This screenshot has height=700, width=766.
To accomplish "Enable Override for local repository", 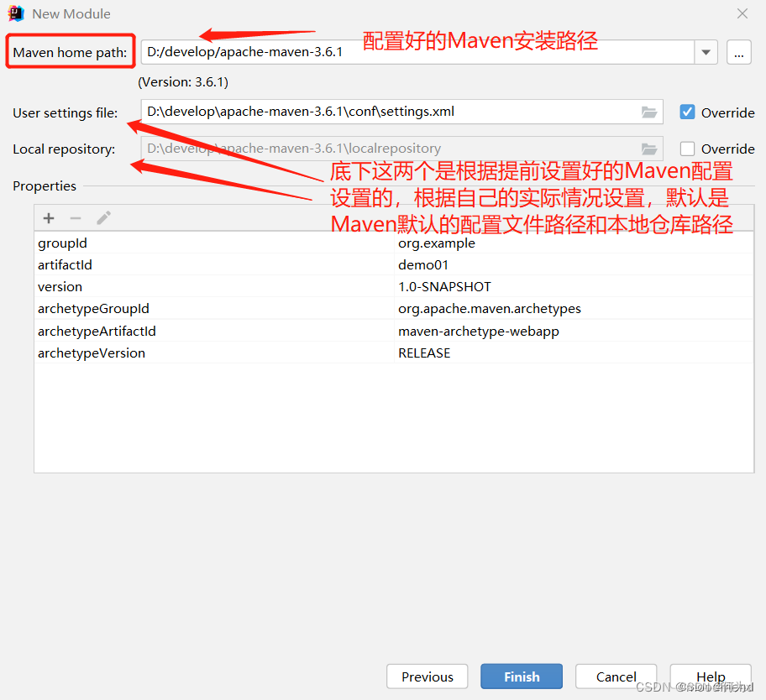I will [686, 149].
